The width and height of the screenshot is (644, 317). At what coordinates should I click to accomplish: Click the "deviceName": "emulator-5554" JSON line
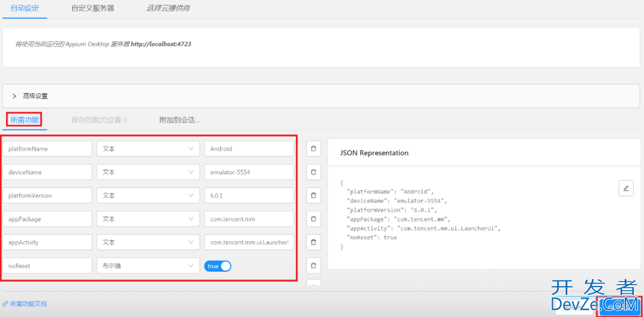(397, 201)
